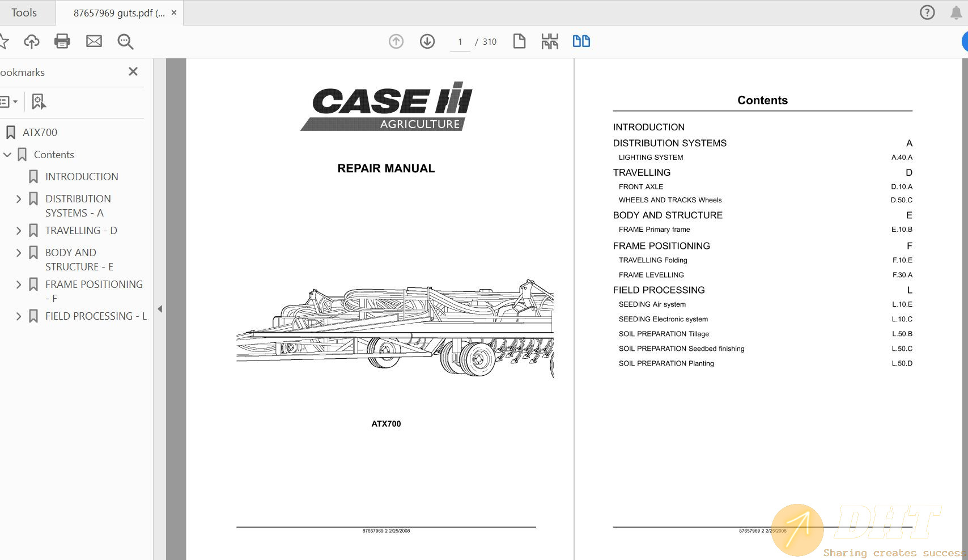This screenshot has width=968, height=560.
Task: Click INTRODUCTION in Contents page
Action: point(648,128)
